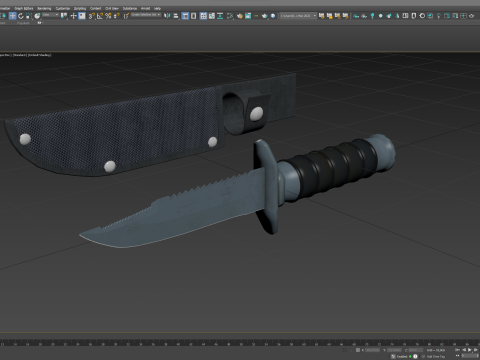The height and width of the screenshot is (360, 480).
Task: Open the Rendered Frame Window icon
Action: point(248,16)
